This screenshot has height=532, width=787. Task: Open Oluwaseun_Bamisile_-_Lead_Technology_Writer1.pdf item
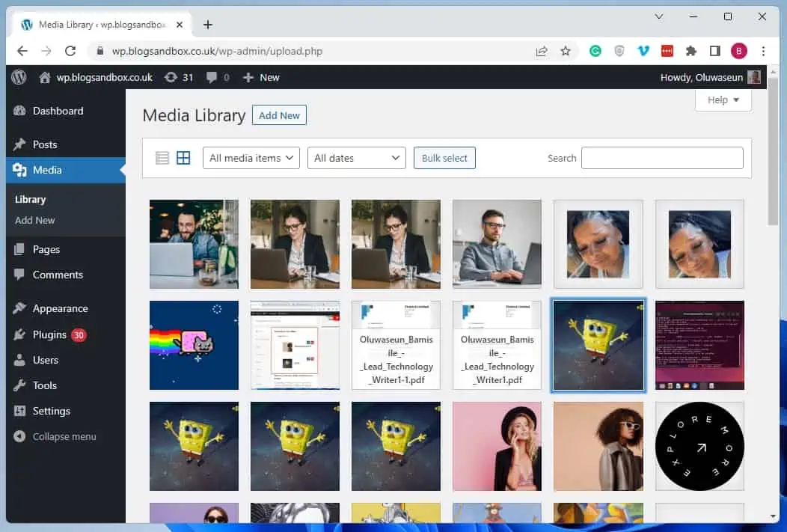(497, 345)
